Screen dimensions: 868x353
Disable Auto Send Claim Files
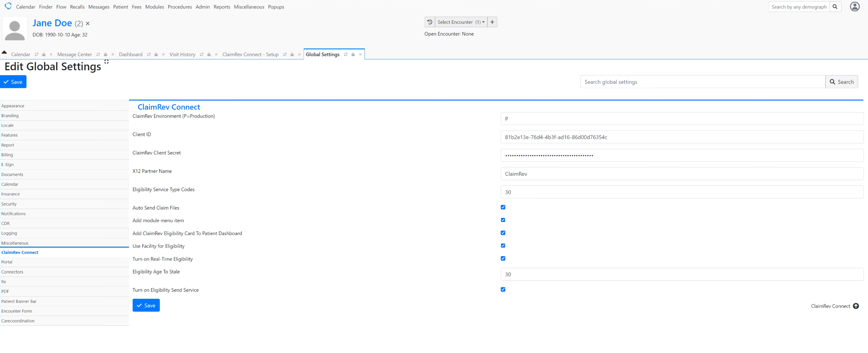[x=503, y=207]
